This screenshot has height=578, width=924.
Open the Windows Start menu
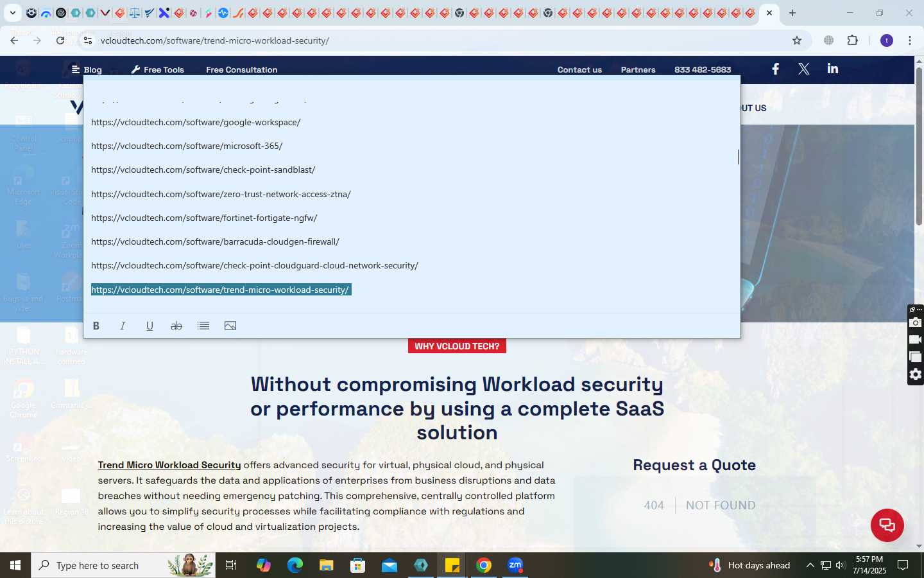click(15, 565)
